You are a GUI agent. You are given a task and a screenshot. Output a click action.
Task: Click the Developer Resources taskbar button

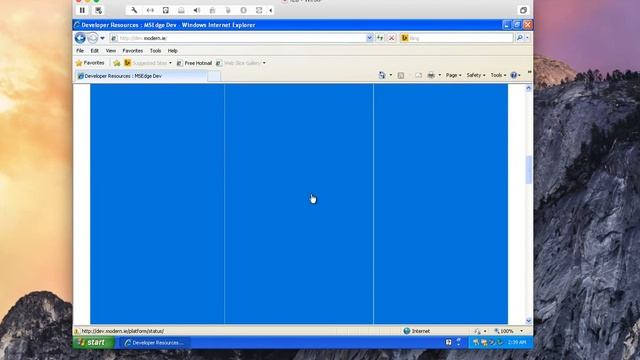(154, 343)
